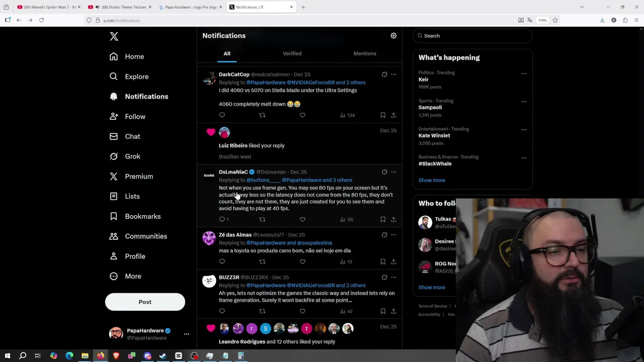The height and width of the screenshot is (362, 644).
Task: Open more options for Keir trend
Action: [524, 73]
